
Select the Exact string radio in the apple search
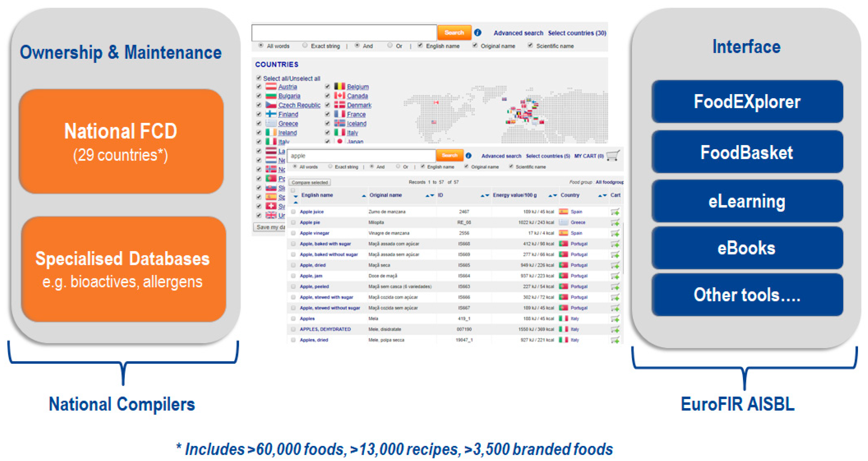coord(330,166)
